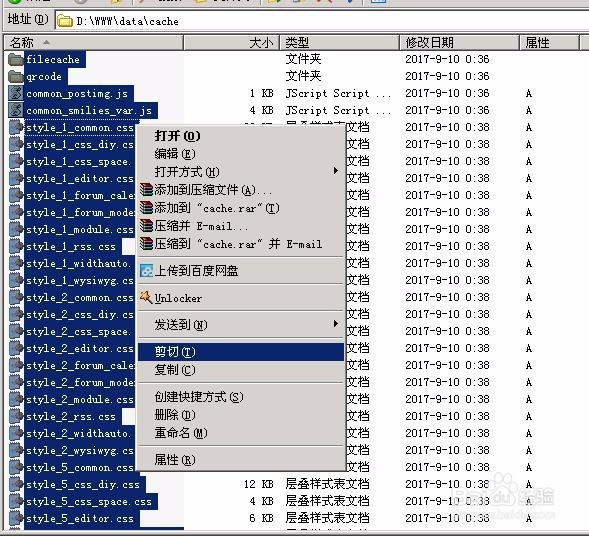589x536 pixels.
Task: Click the common_smilies_var.js script file icon
Action: 16,110
